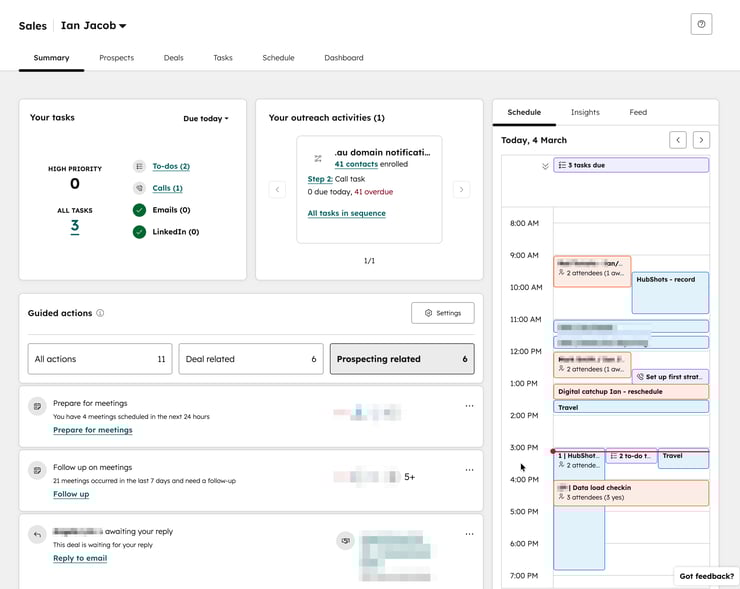740x589 pixels.
Task: Expand the all-day tasks chevron in schedule
Action: (x=545, y=166)
